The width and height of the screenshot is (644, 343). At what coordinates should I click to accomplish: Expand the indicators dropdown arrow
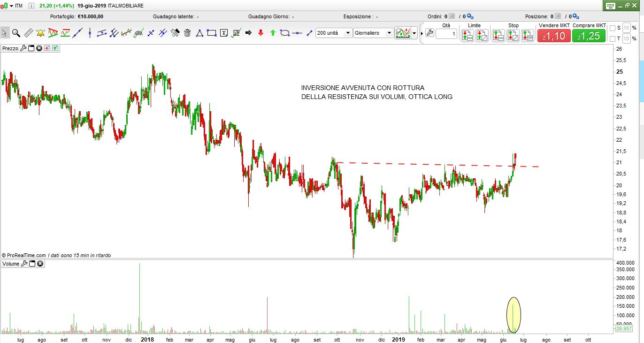tap(414, 33)
